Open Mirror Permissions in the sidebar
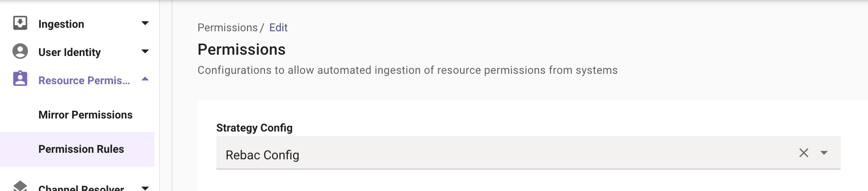Screen dimensions: 868x191 85,115
